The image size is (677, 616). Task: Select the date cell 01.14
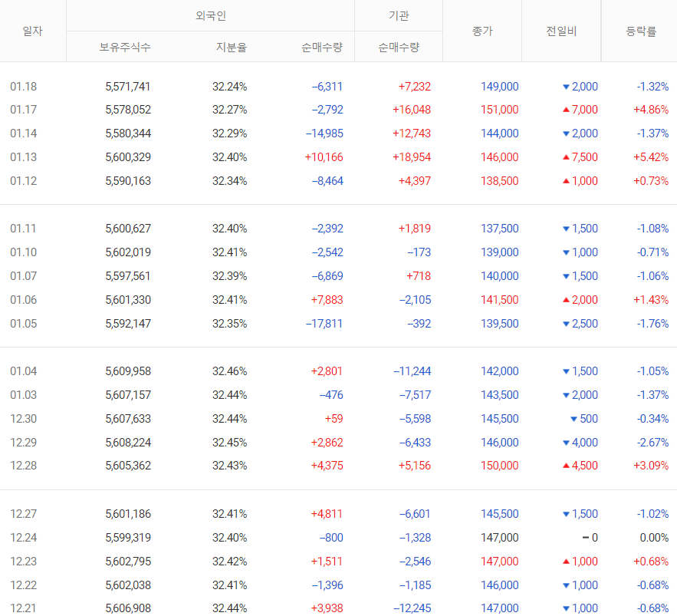(x=23, y=133)
